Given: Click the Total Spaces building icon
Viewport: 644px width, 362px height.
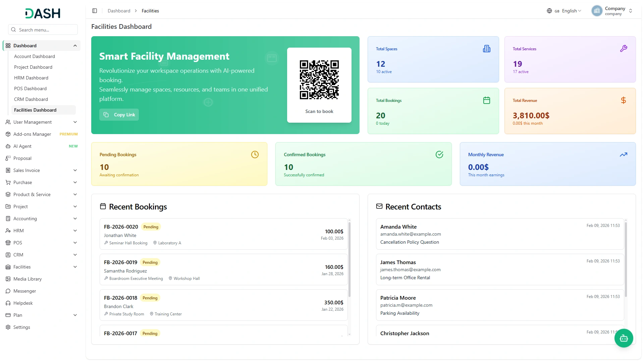Looking at the screenshot, I should (486, 49).
